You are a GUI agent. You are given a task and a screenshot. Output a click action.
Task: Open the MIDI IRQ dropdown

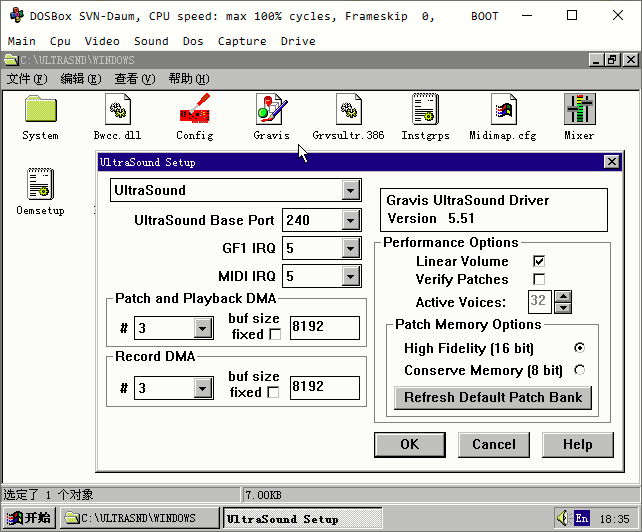(350, 276)
